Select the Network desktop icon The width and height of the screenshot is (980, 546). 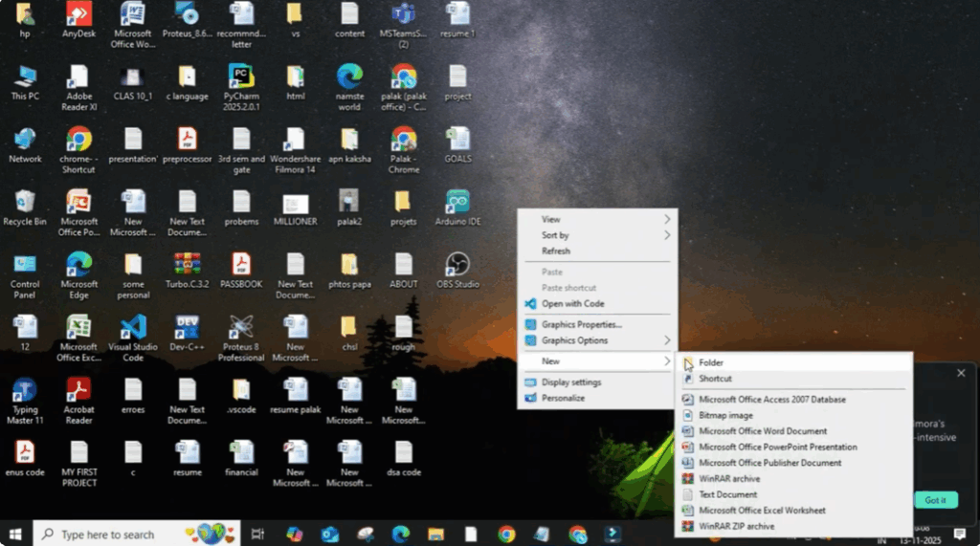coord(25,144)
